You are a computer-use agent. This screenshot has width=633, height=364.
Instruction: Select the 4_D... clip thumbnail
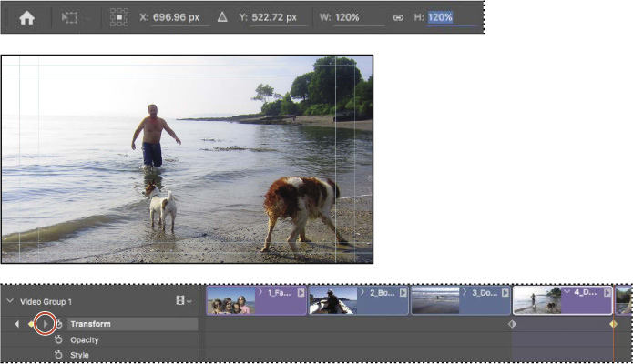pos(537,300)
